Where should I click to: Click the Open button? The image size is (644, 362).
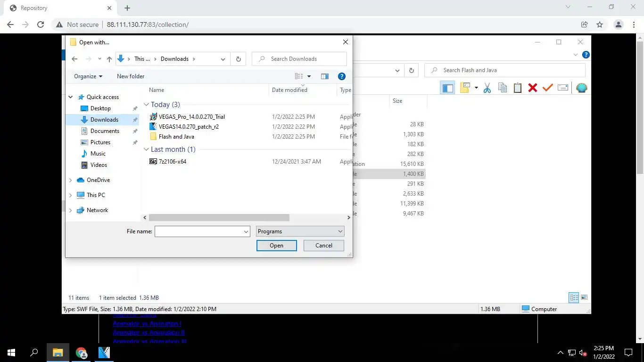point(276,246)
